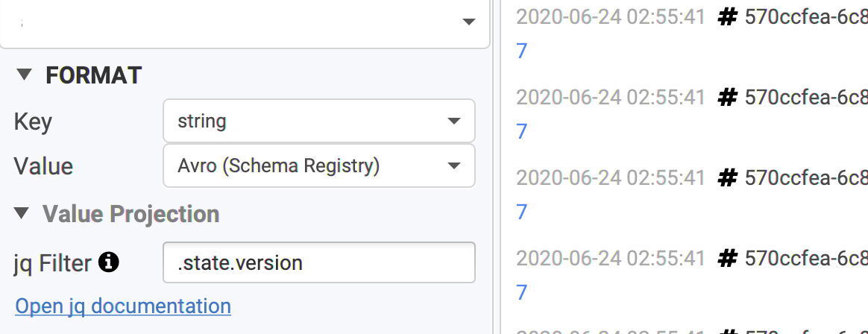The height and width of the screenshot is (334, 868).
Task: Click the FORMAT section heading
Action: pos(93,75)
